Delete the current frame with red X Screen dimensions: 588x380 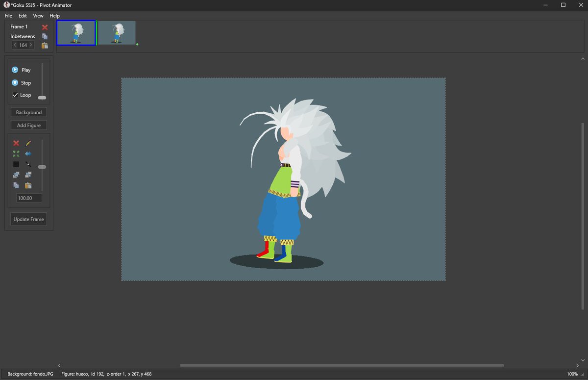pos(45,27)
